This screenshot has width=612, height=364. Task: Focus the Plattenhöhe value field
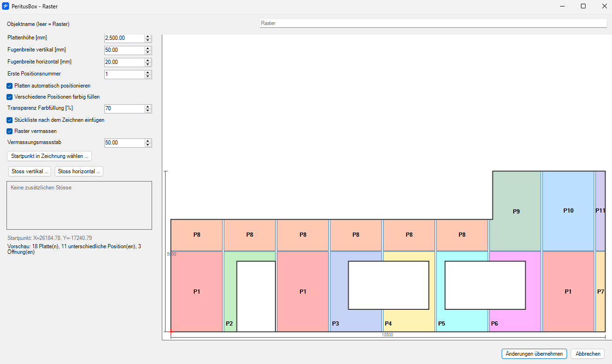[124, 38]
